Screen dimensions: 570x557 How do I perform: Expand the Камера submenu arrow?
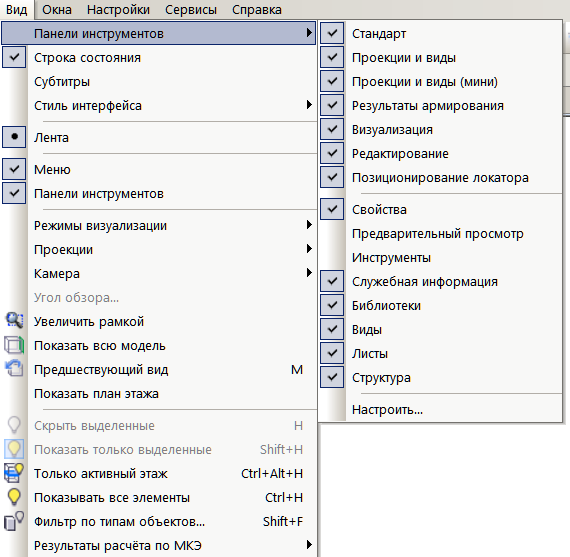(309, 273)
